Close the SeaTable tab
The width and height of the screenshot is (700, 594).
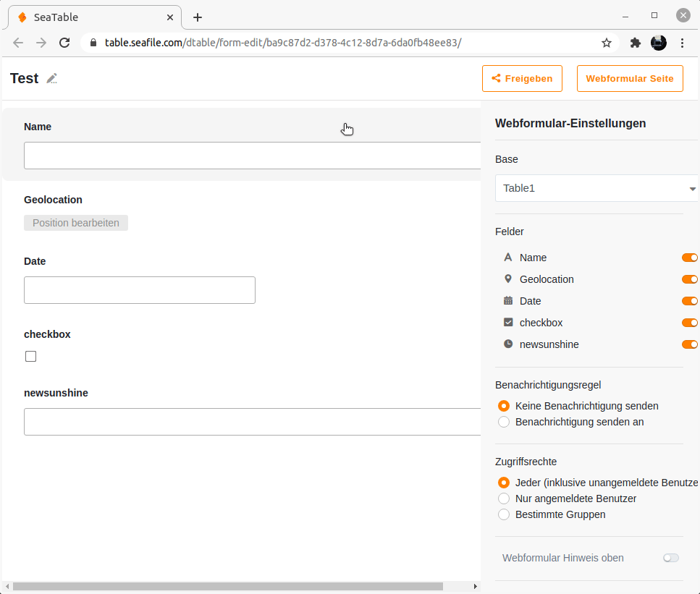(171, 17)
